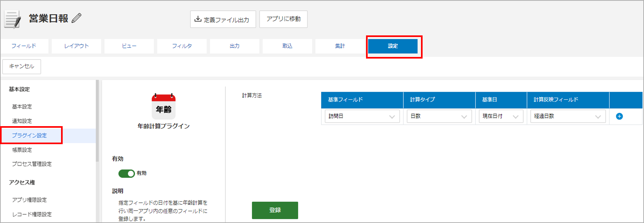644x223 pixels.
Task: Click the 基準日 column header
Action: point(501,100)
